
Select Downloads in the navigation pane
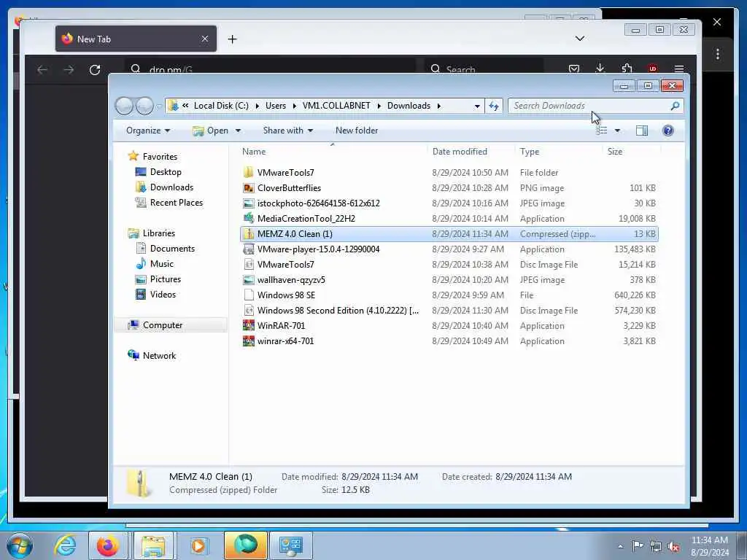[x=171, y=187]
